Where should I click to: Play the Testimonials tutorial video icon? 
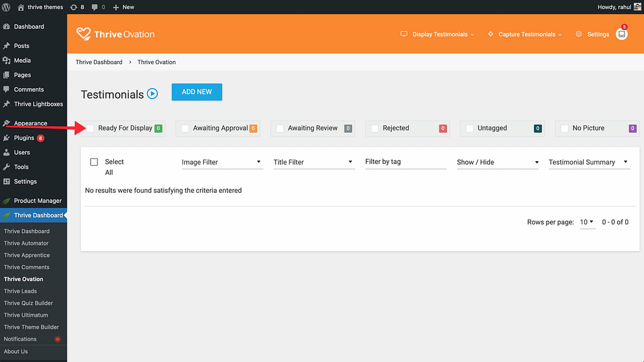pyautogui.click(x=152, y=94)
